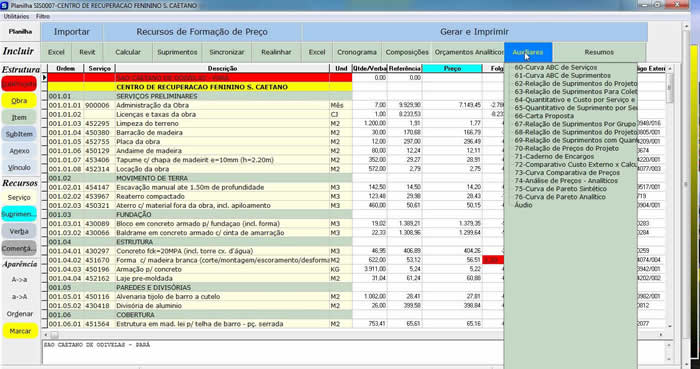This screenshot has width=700, height=369.
Task: Click the cyan Suprimen... button
Action: click(x=19, y=214)
